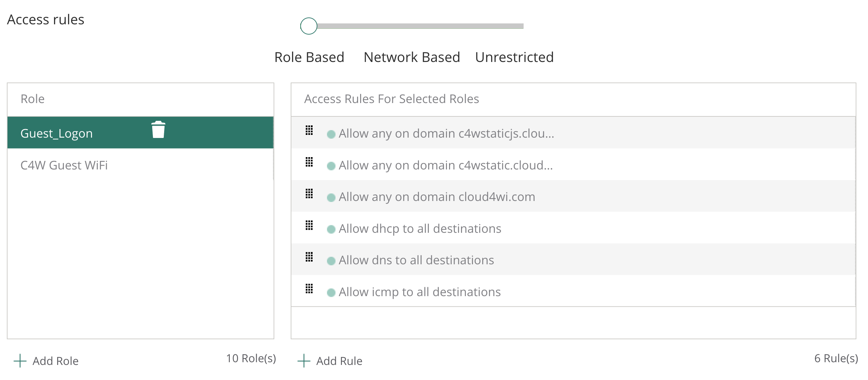Click green status dot of dns rule

pyautogui.click(x=331, y=261)
